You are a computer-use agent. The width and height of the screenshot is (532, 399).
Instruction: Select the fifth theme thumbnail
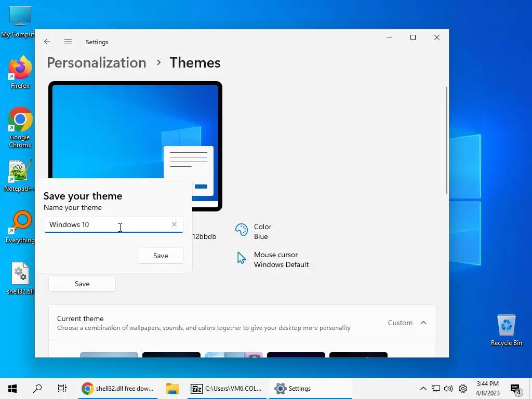pos(358,354)
